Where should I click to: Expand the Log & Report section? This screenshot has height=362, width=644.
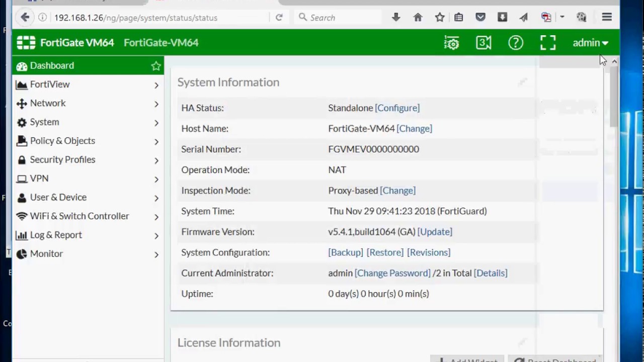tap(55, 235)
